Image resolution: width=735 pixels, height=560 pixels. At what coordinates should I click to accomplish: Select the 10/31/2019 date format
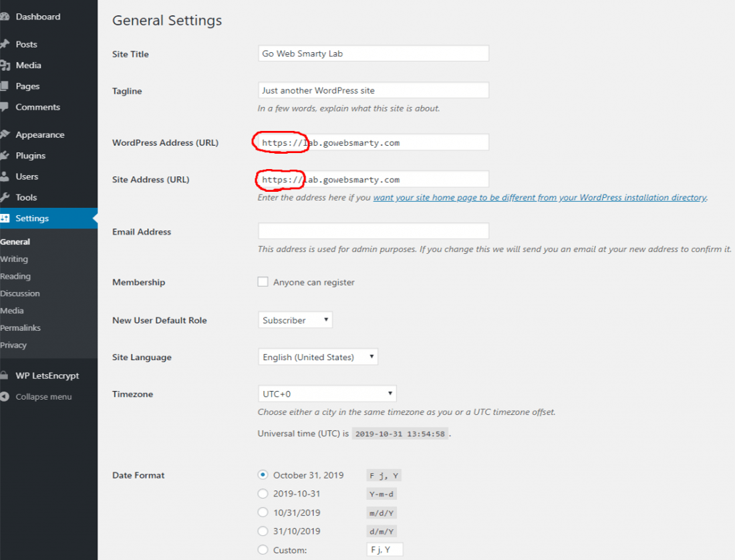click(x=263, y=512)
